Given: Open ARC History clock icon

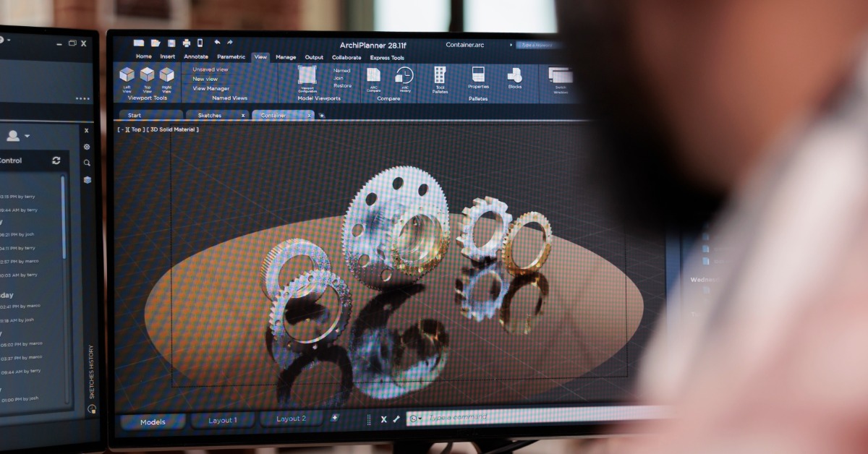Looking at the screenshot, I should point(404,75).
